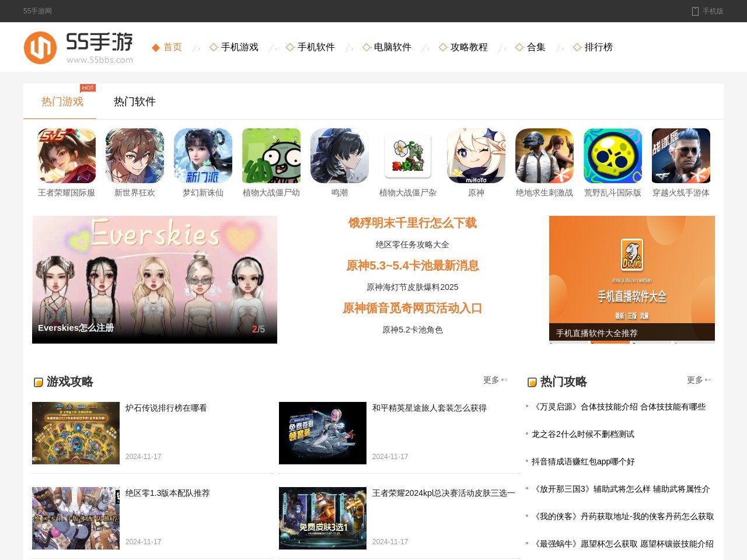
Task: Select the 绝地求生刺激战 game icon
Action: coord(544,156)
